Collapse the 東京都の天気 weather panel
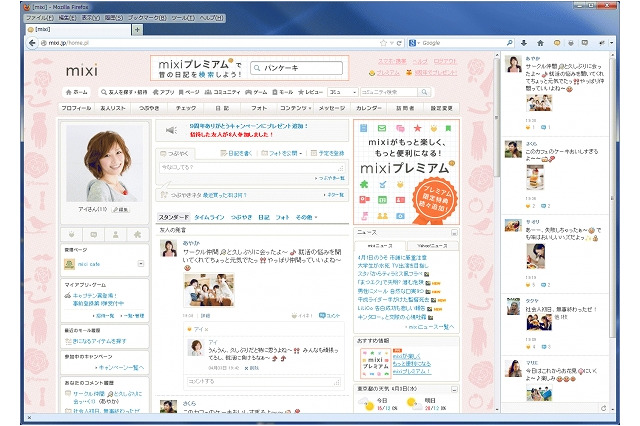Screen dimensions: 640x426 [x=454, y=389]
